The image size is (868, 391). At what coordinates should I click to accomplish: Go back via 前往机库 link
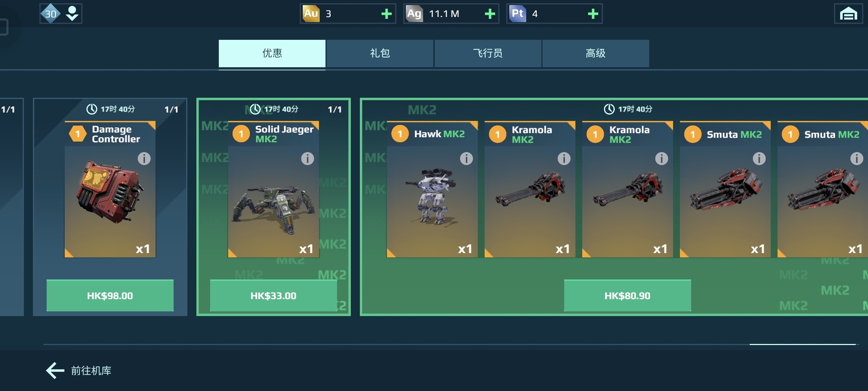tap(79, 371)
